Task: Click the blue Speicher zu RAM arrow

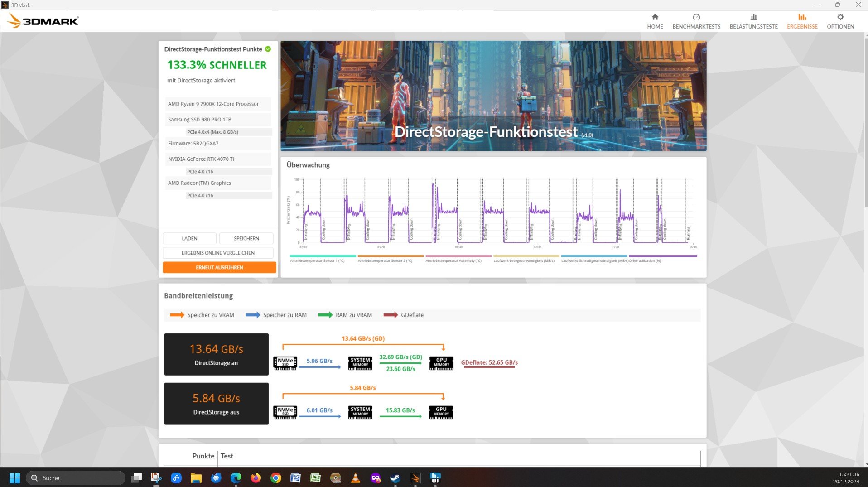Action: pos(253,315)
